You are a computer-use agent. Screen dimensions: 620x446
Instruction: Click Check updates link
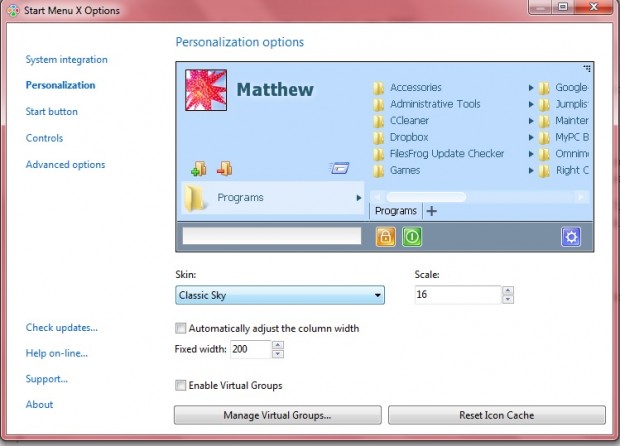[62, 328]
